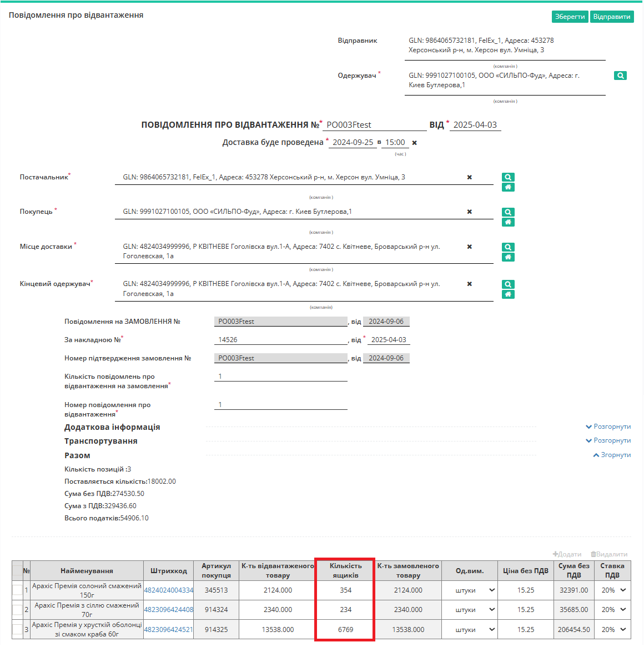
Task: Click the search icon next to Одержувач
Action: [620, 76]
